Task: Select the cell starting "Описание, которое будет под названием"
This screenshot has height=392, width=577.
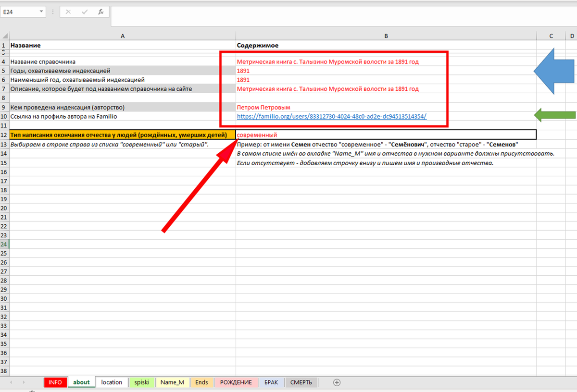Action: click(122, 89)
